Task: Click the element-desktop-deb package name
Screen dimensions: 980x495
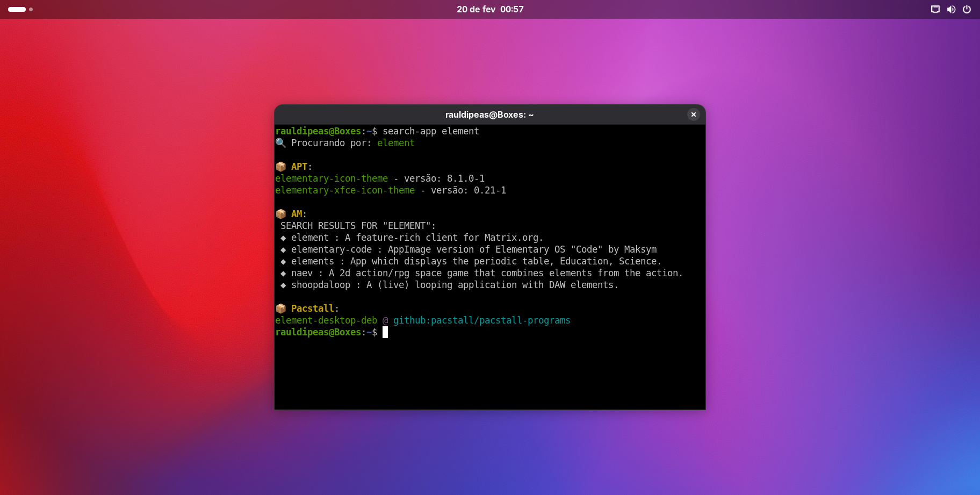Action: (x=326, y=320)
